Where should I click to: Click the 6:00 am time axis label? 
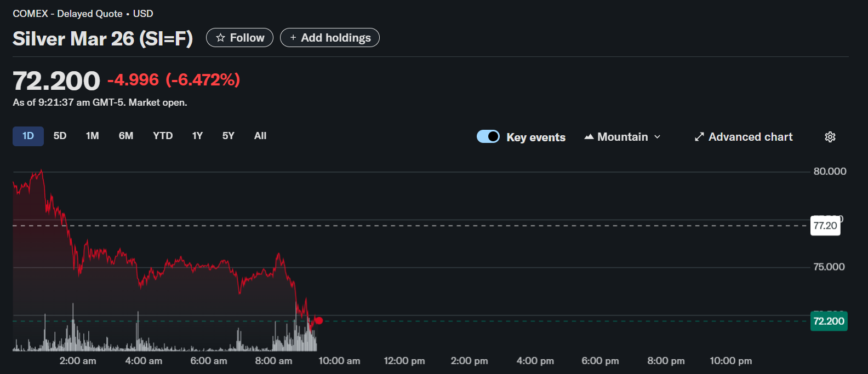(x=209, y=361)
